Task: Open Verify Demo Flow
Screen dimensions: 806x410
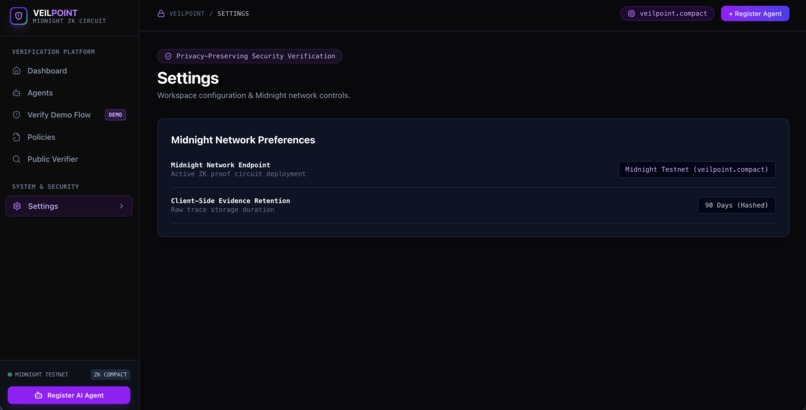Action: tap(69, 115)
